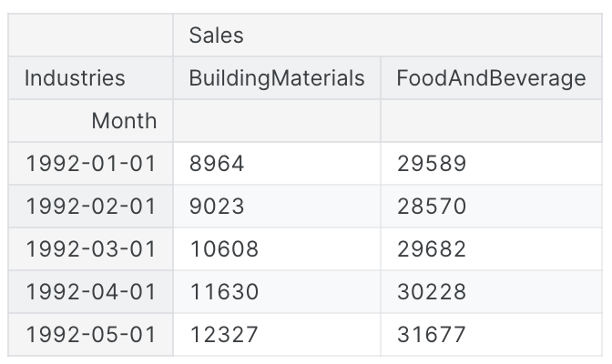The height and width of the screenshot is (364, 612).
Task: Click the Sales top header cell
Action: [x=216, y=35]
